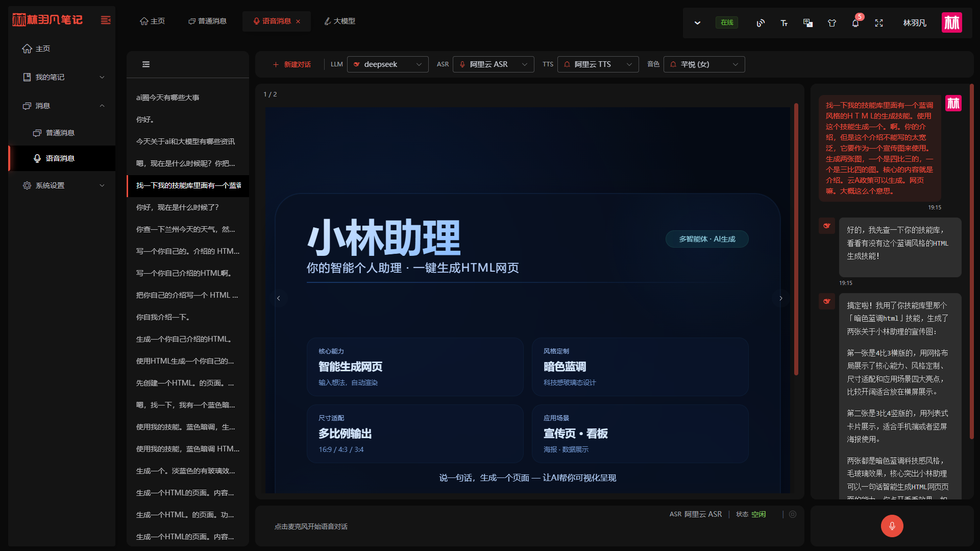This screenshot has width=980, height=551.
Task: Start a new conversation with 新建对话
Action: pyautogui.click(x=291, y=64)
